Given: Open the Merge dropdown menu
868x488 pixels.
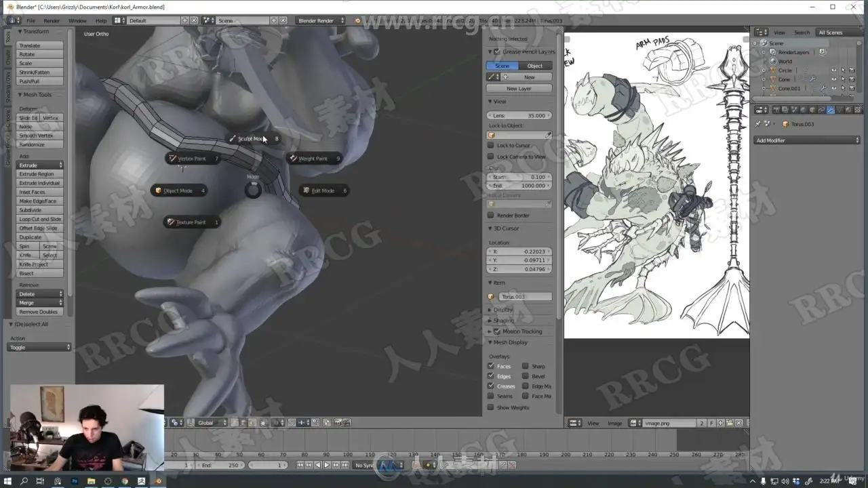Looking at the screenshot, I should coord(40,303).
